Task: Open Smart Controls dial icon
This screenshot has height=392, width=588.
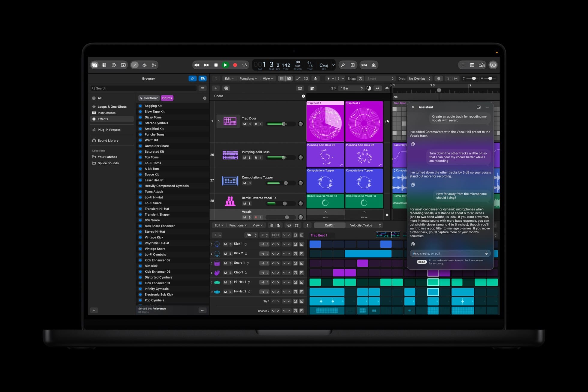Action: (144, 65)
